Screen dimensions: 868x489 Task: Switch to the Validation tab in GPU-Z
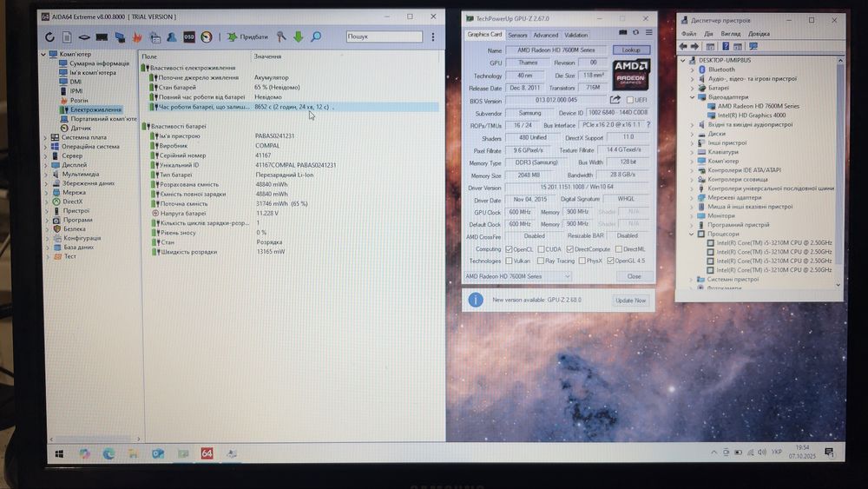tap(575, 35)
